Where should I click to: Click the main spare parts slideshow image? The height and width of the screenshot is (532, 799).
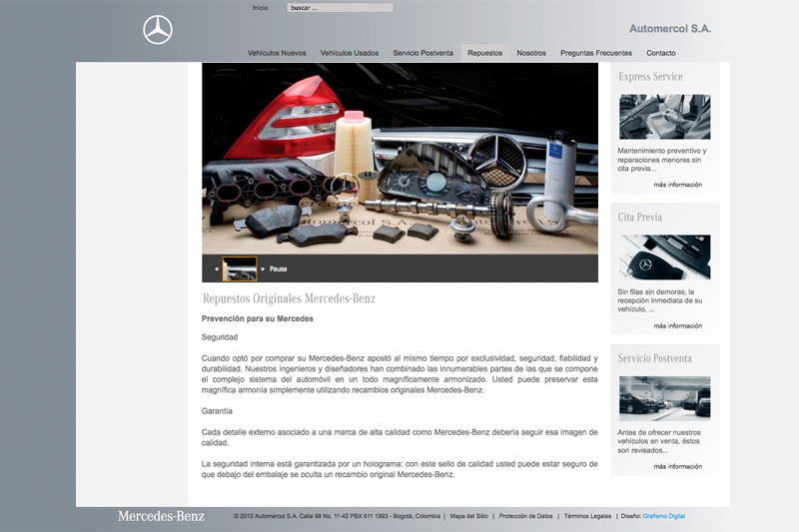click(x=400, y=159)
